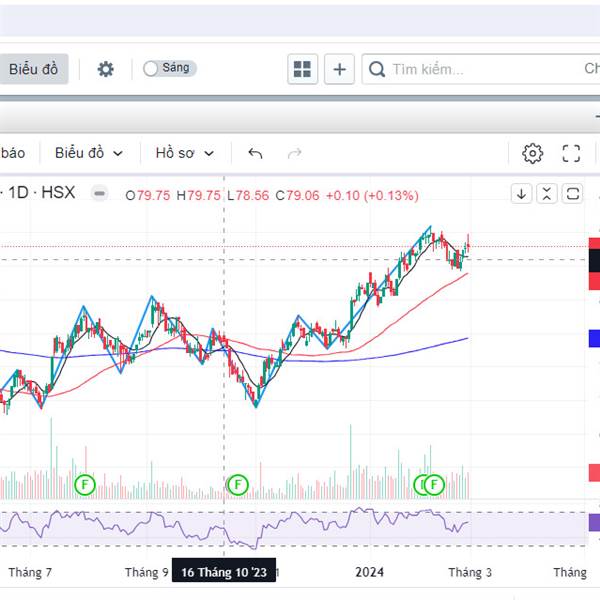This screenshot has height=600, width=600.
Task: Toggle the legend dash icon beside HSX
Action: click(98, 194)
